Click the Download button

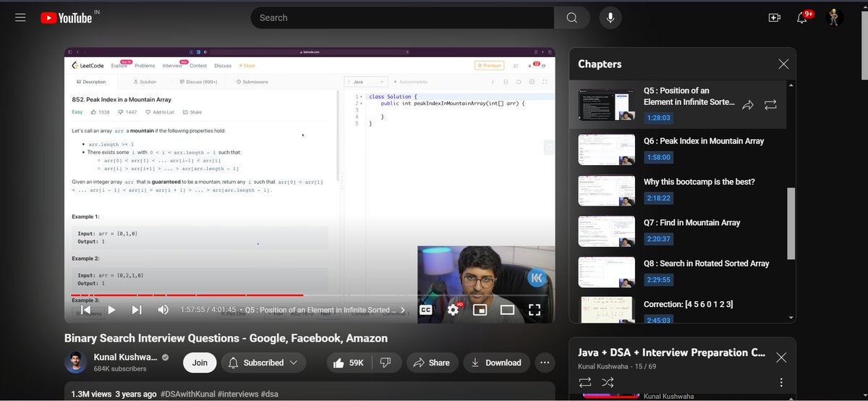[496, 363]
